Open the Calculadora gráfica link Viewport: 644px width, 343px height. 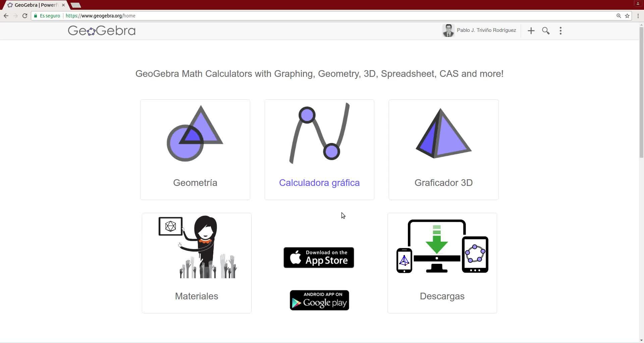[x=319, y=183]
